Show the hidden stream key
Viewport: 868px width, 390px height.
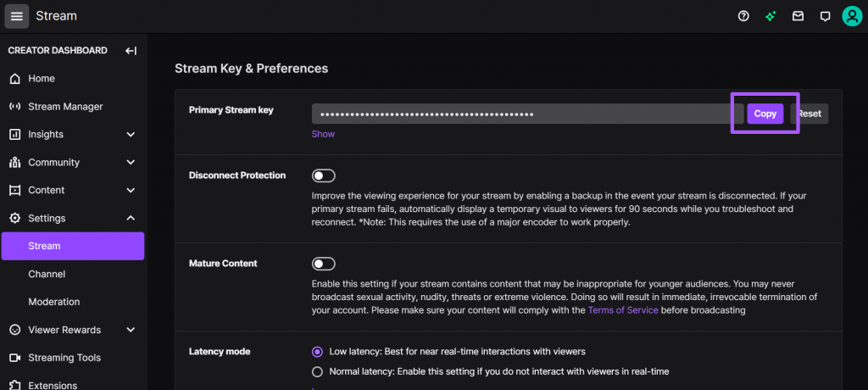pos(323,134)
